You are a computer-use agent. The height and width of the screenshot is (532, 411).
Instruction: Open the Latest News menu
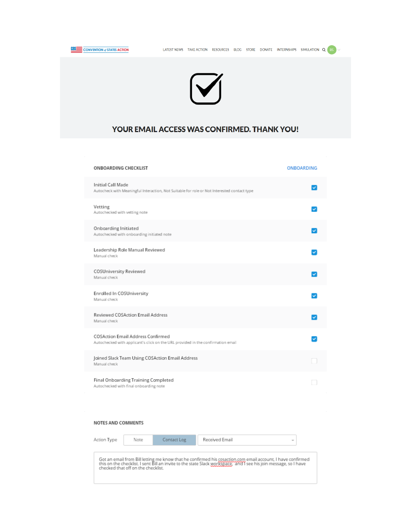click(173, 50)
